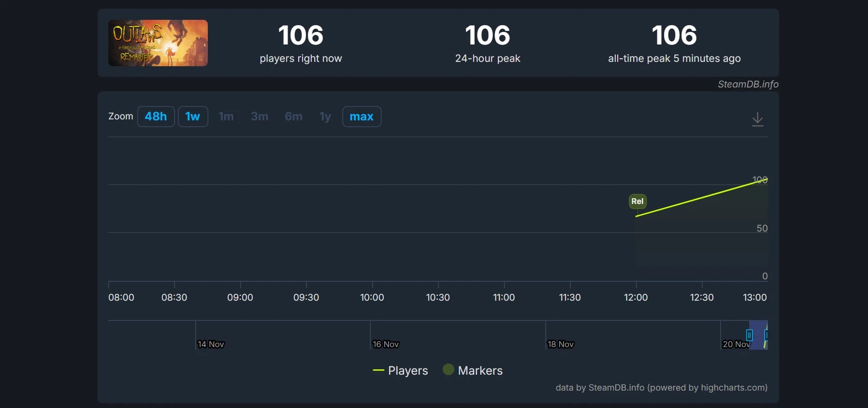Viewport: 868px width, 408px height.
Task: Click the SteamDB.info watermark
Action: [x=748, y=84]
